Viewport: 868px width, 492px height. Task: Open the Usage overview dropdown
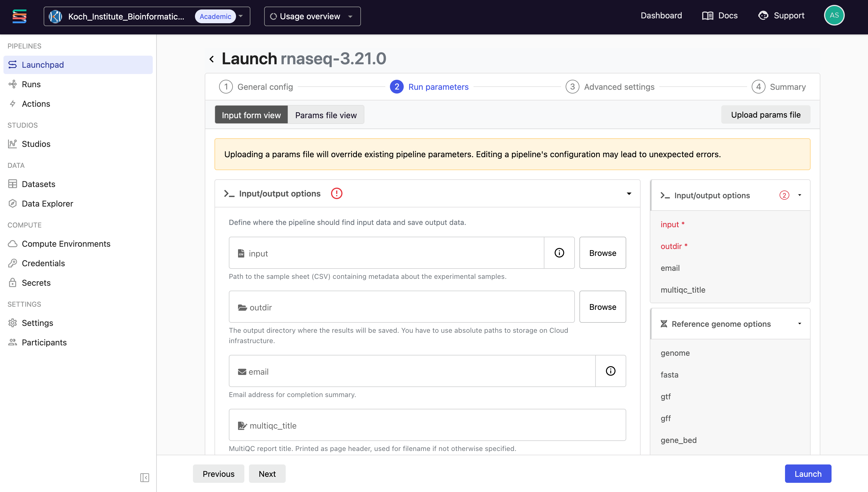pos(312,16)
